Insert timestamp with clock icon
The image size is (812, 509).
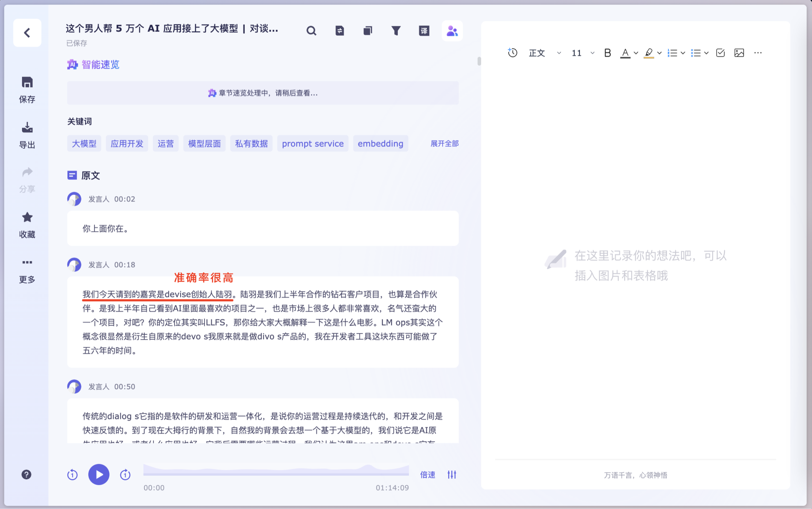(512, 53)
